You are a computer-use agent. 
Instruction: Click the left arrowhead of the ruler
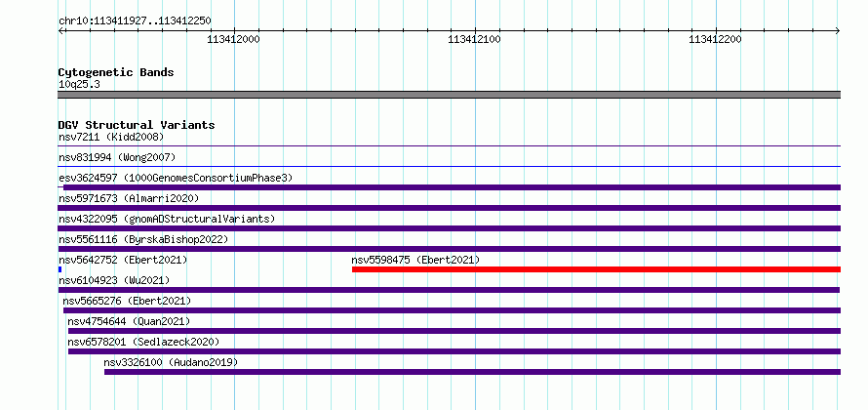[60, 30]
